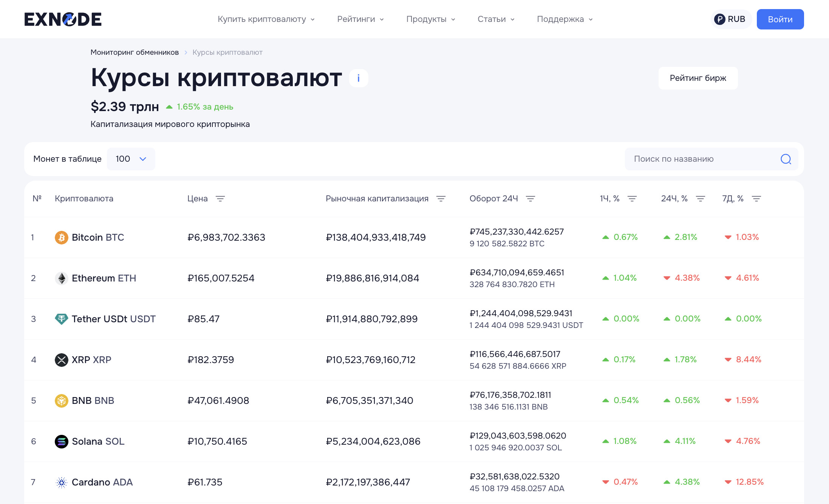This screenshot has width=829, height=504.
Task: Click the Рейтинг бирж button
Action: click(x=698, y=78)
